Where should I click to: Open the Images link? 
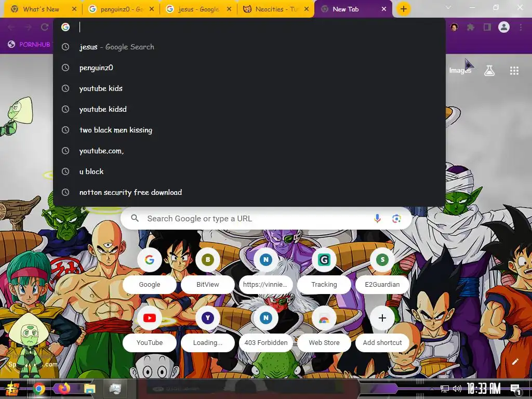click(x=460, y=71)
